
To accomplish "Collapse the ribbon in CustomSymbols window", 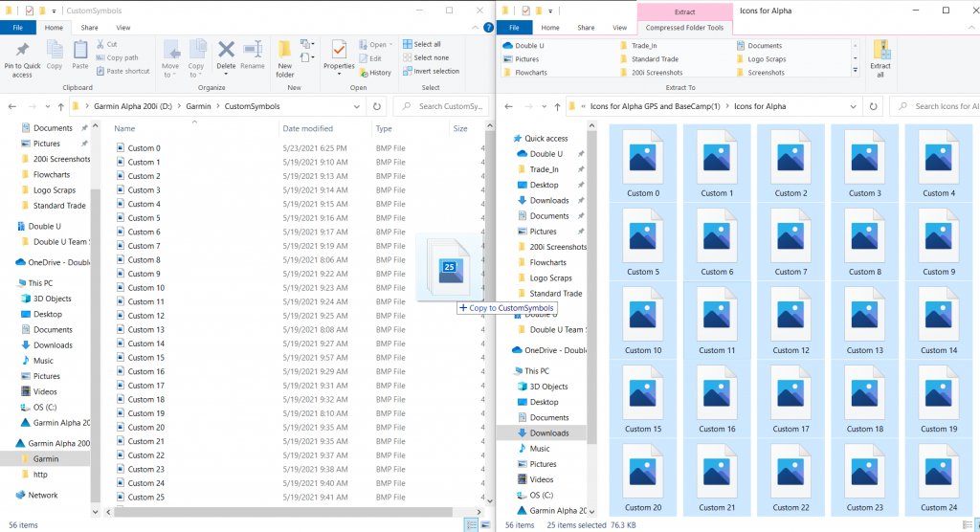I will [475, 28].
